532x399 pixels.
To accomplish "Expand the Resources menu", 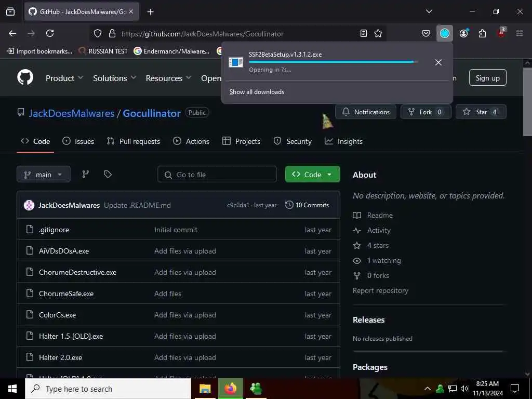I will (x=168, y=78).
